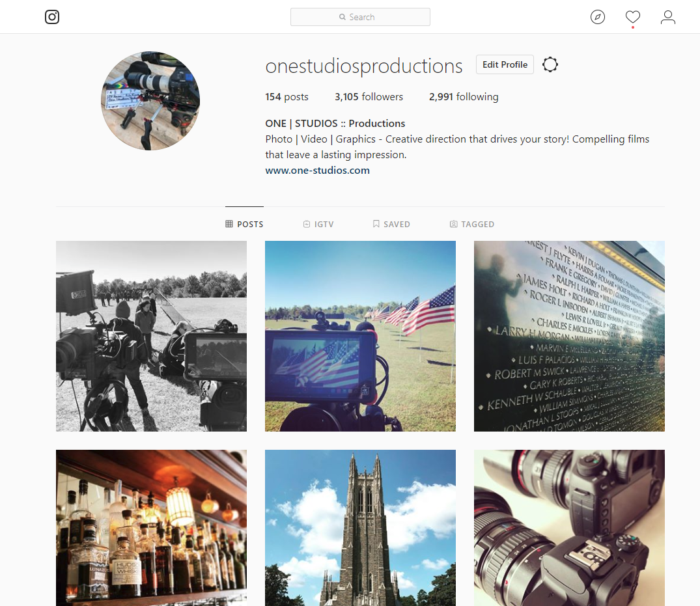Screen dimensions: 700x606
Task: Open the memorial wall names post
Action: 569,336
